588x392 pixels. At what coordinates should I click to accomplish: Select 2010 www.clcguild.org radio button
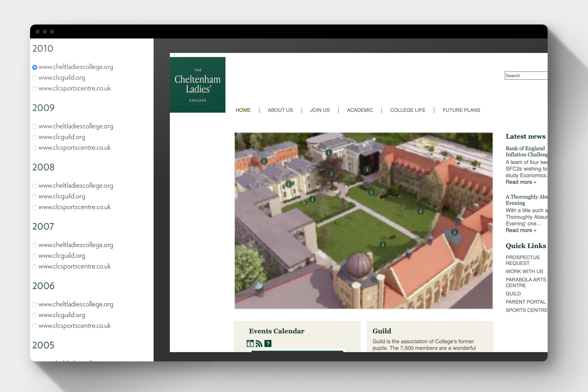35,78
